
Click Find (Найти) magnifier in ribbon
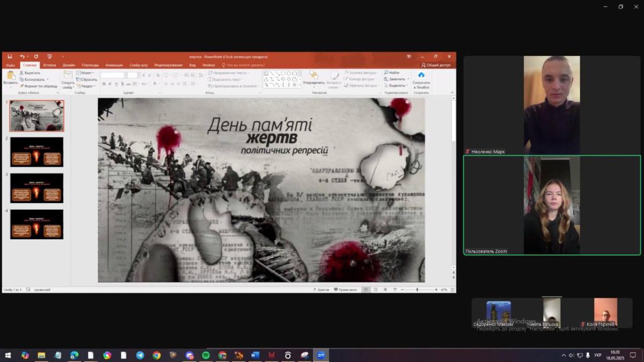click(392, 72)
